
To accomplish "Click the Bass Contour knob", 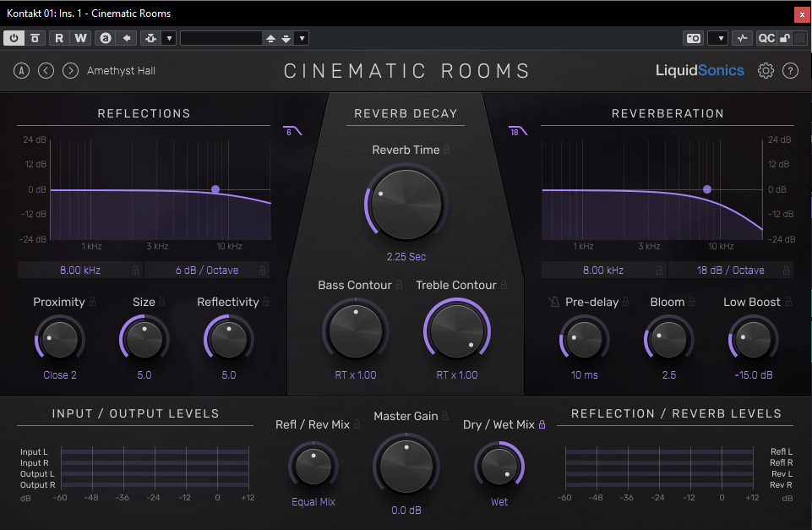I will coord(355,331).
